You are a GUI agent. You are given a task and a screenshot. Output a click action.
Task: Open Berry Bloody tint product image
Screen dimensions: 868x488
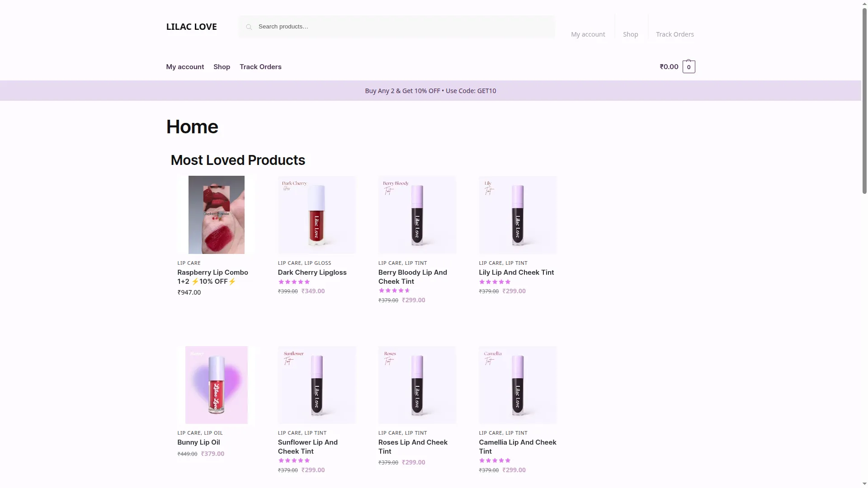[x=417, y=215]
